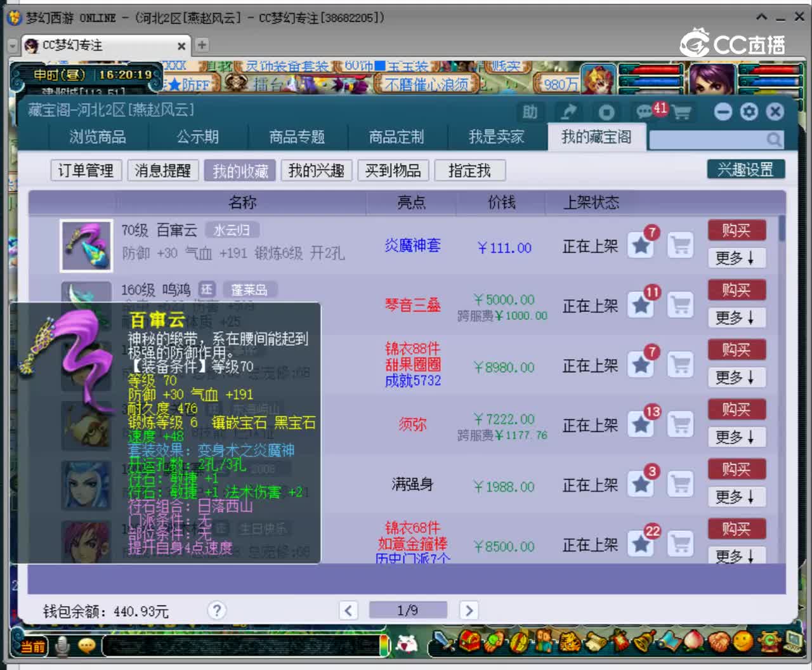The width and height of the screenshot is (812, 670).
Task: Click the computer system icon in toolbar
Action: click(794, 641)
